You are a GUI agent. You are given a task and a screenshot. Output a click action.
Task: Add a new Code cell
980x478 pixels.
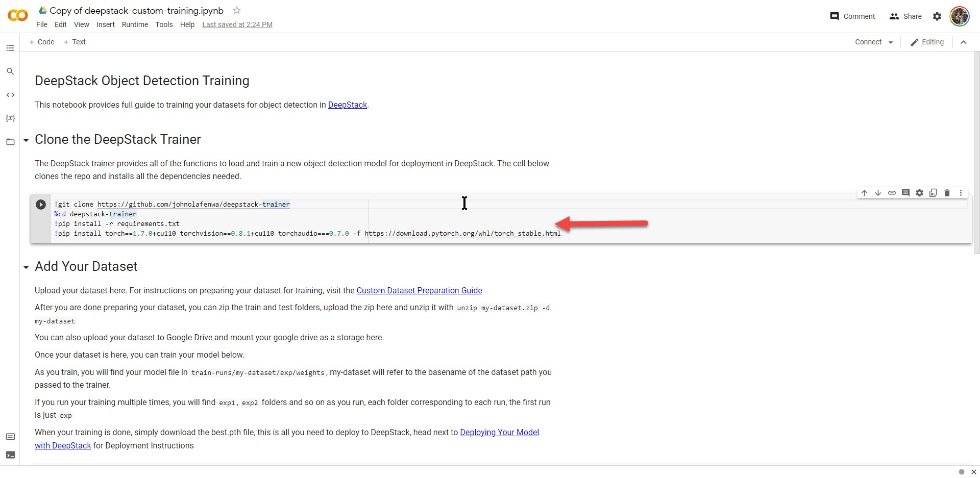point(42,42)
